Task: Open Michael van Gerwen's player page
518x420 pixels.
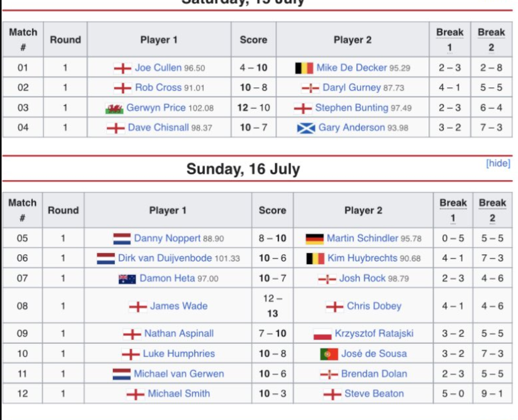Action: [178, 374]
